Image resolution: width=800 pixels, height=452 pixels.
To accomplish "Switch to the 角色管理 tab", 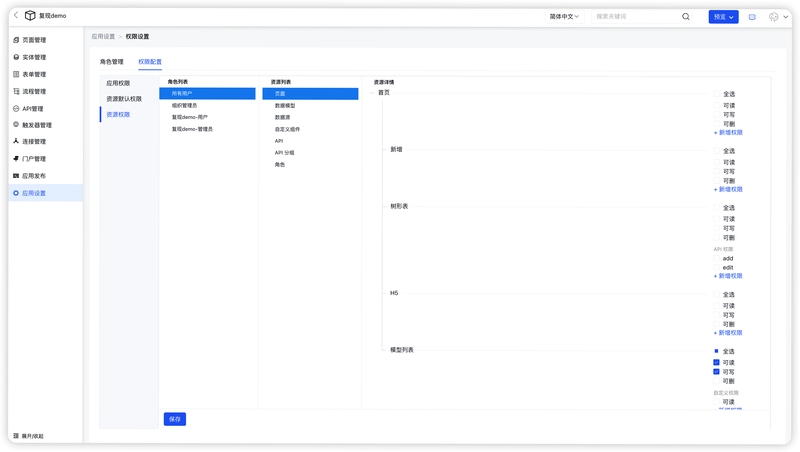I will pos(111,62).
